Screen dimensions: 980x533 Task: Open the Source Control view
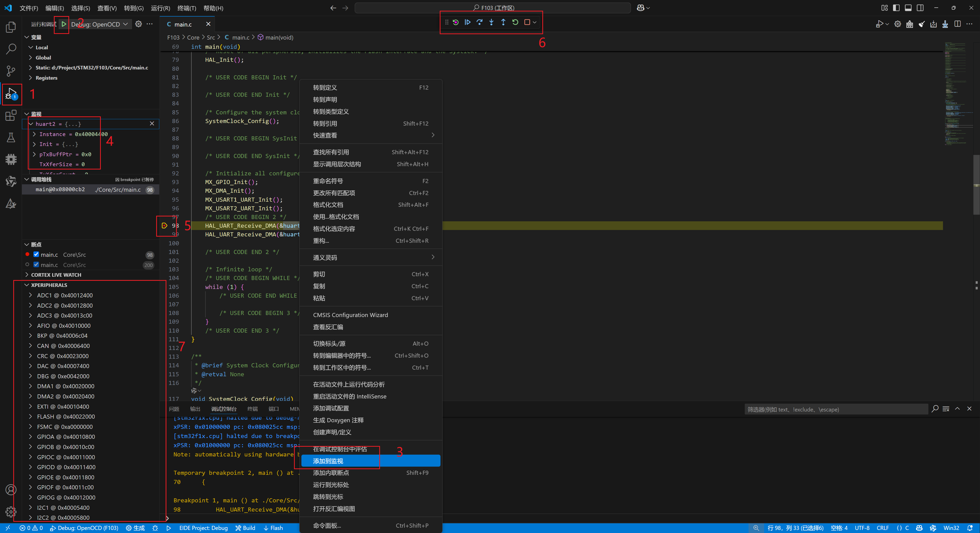pyautogui.click(x=11, y=71)
